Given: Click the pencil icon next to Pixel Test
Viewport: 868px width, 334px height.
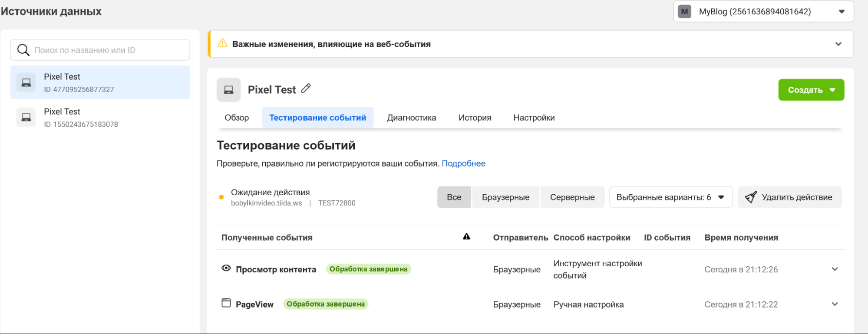Looking at the screenshot, I should [306, 88].
